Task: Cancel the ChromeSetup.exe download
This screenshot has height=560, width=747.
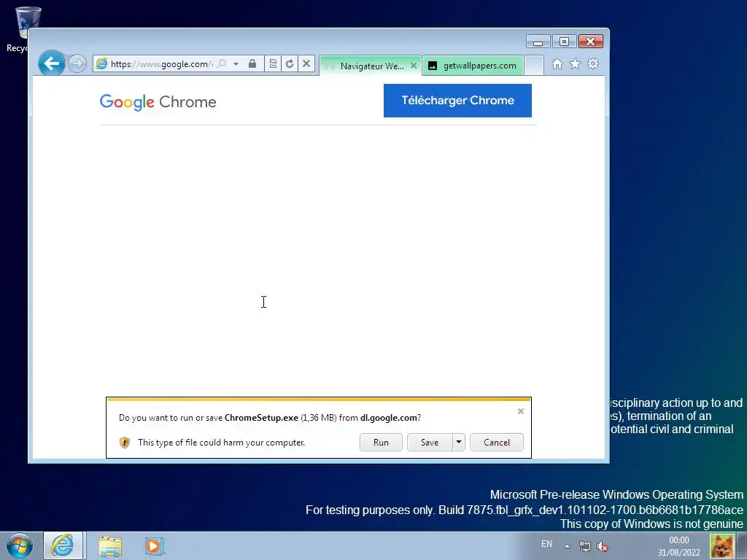Action: [x=496, y=443]
